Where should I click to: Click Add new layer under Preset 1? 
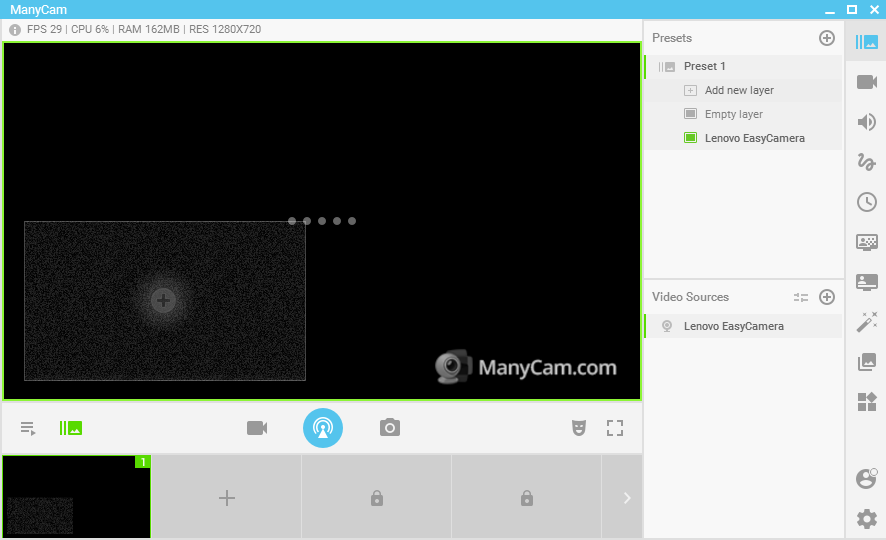tap(743, 90)
